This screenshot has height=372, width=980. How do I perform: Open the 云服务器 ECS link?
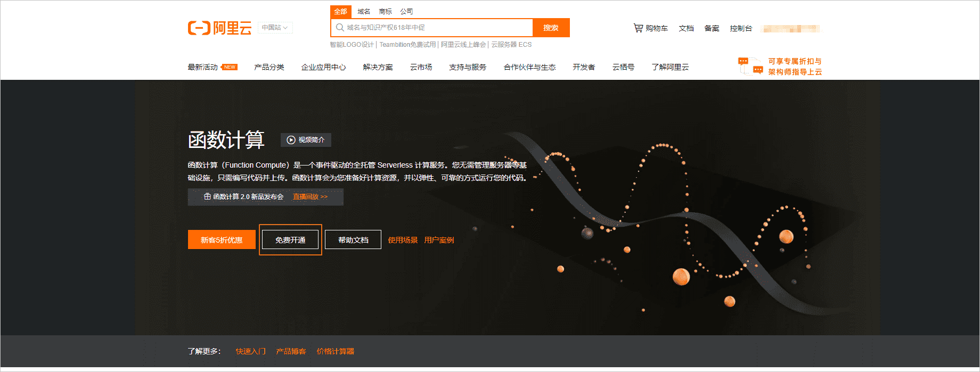tap(511, 45)
